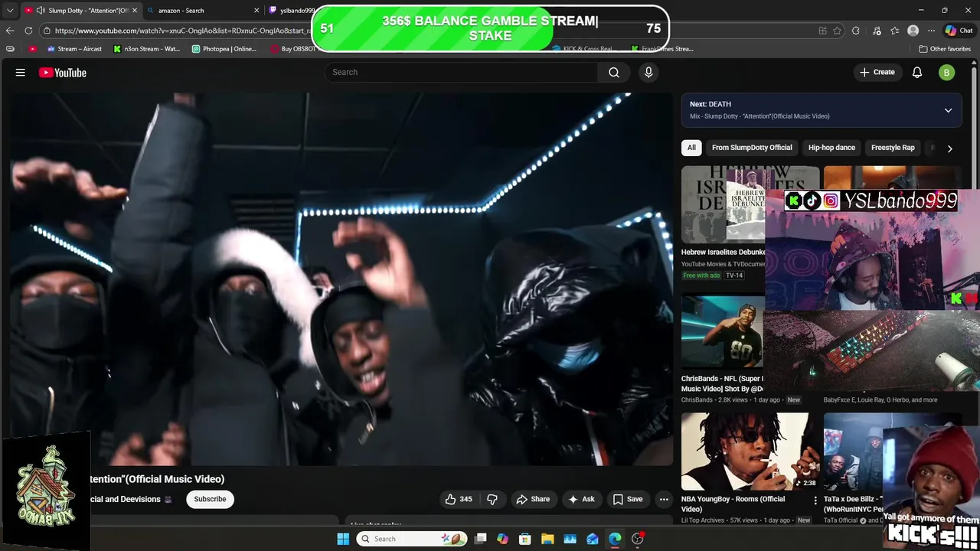Start voice search with the microphone icon

(x=648, y=72)
